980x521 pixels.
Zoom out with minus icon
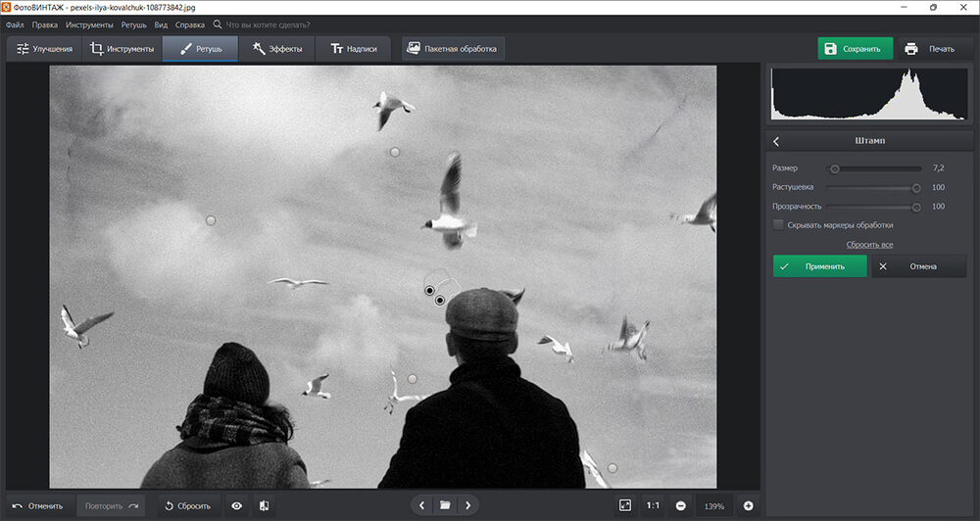click(x=680, y=505)
